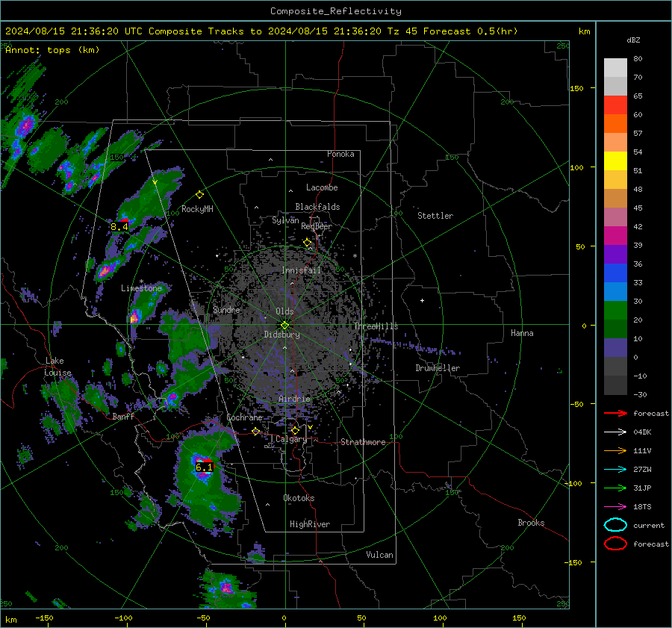Choose the green 31JP arrow symbol
Image resolution: width=672 pixels, height=628 pixels.
615,488
